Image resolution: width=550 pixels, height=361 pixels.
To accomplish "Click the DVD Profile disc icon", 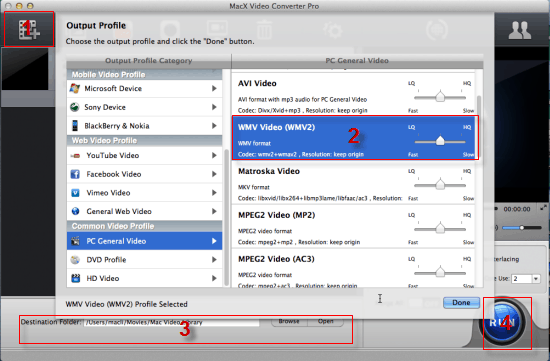I will click(x=75, y=260).
